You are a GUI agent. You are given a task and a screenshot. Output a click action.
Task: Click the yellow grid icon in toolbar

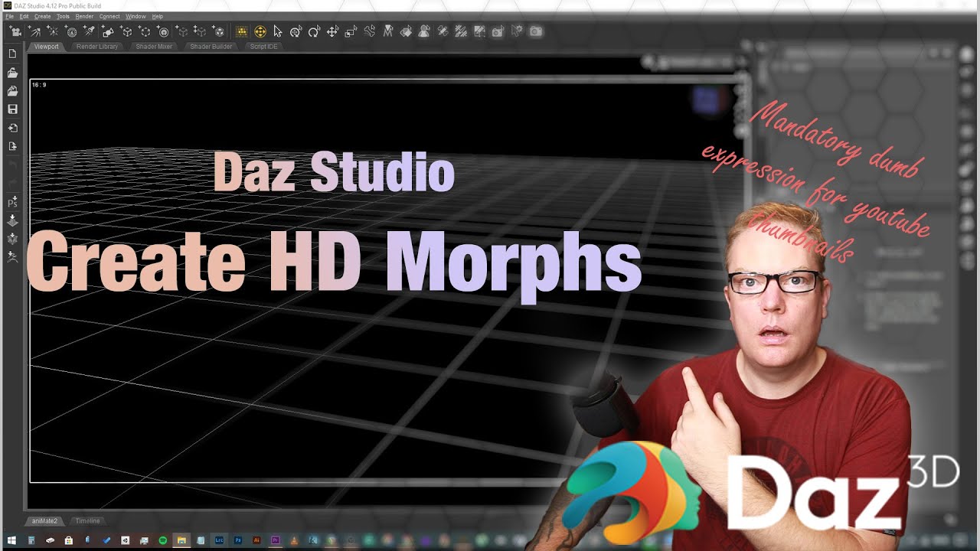click(x=242, y=31)
